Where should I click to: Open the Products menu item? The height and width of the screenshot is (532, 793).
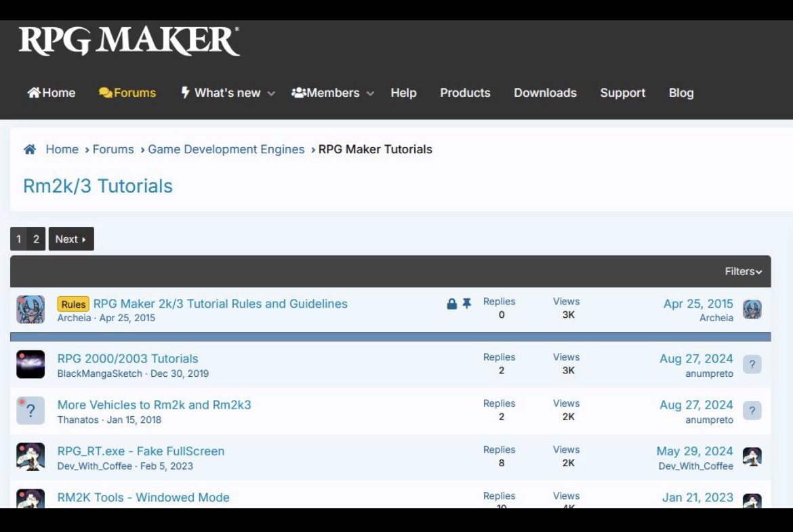click(x=465, y=93)
